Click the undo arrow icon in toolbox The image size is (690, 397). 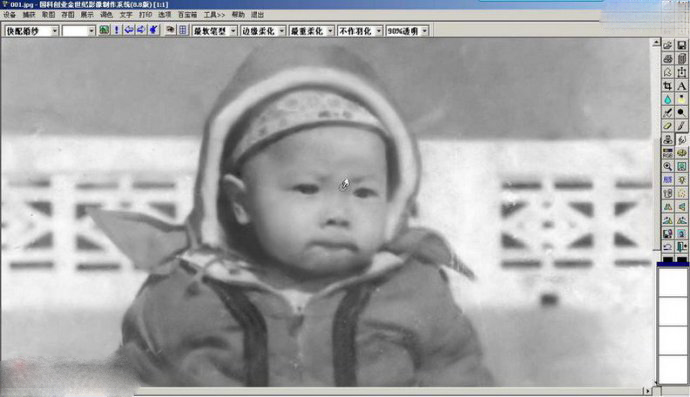click(x=668, y=246)
